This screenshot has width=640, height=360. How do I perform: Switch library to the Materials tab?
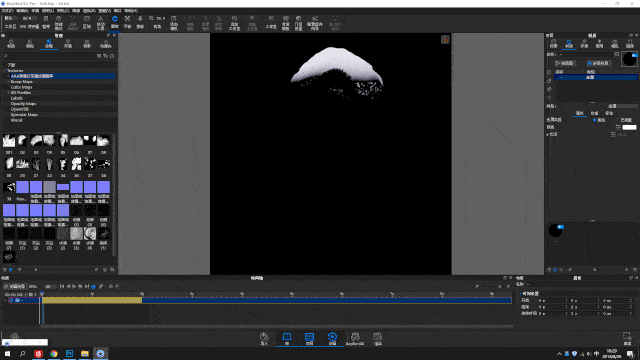11,44
